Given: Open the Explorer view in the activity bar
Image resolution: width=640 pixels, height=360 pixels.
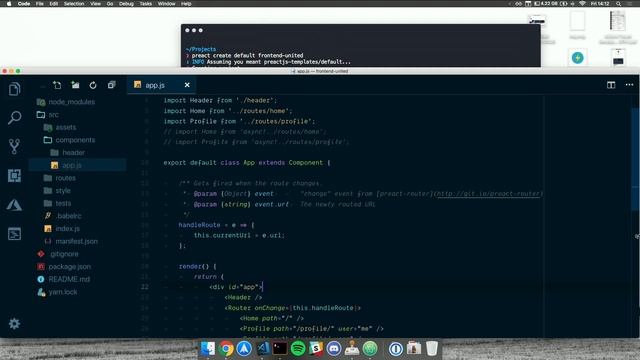Looking at the screenshot, I should [x=14, y=89].
